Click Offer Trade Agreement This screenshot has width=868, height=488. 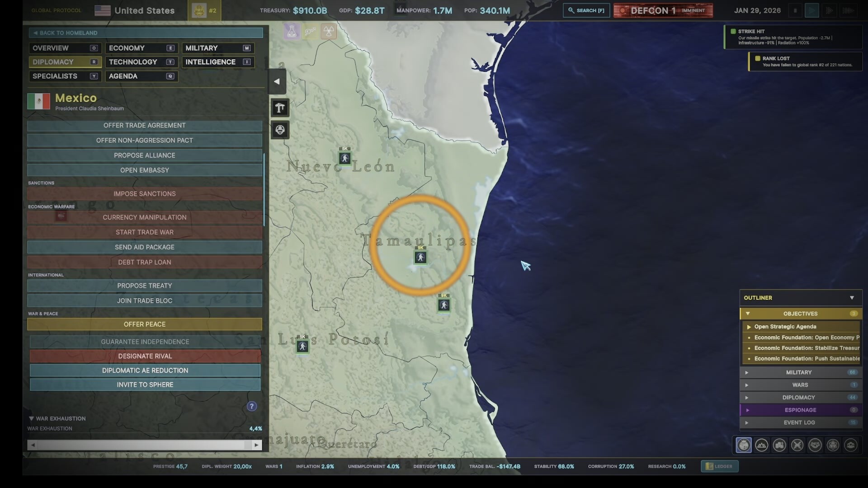(145, 125)
